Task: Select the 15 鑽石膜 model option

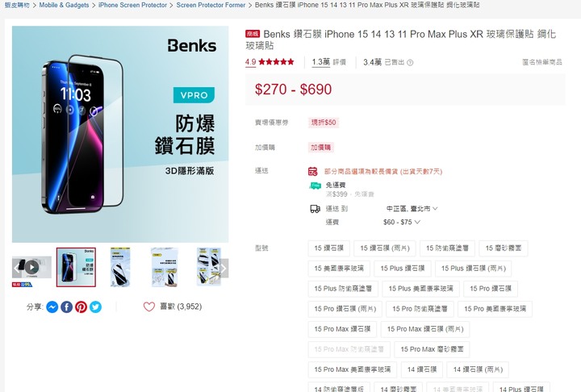Action: click(x=329, y=248)
